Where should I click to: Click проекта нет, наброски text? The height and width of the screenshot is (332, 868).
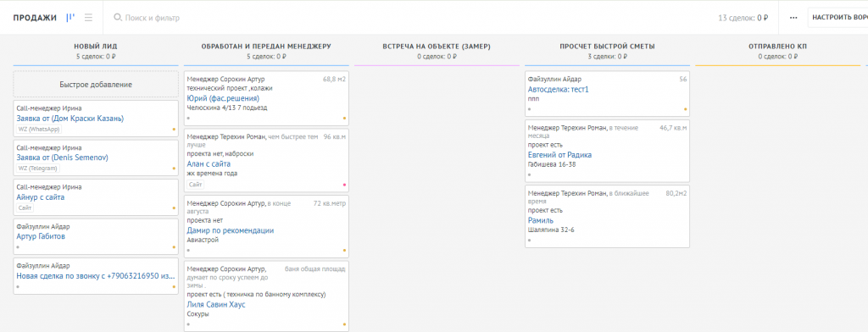click(x=220, y=153)
